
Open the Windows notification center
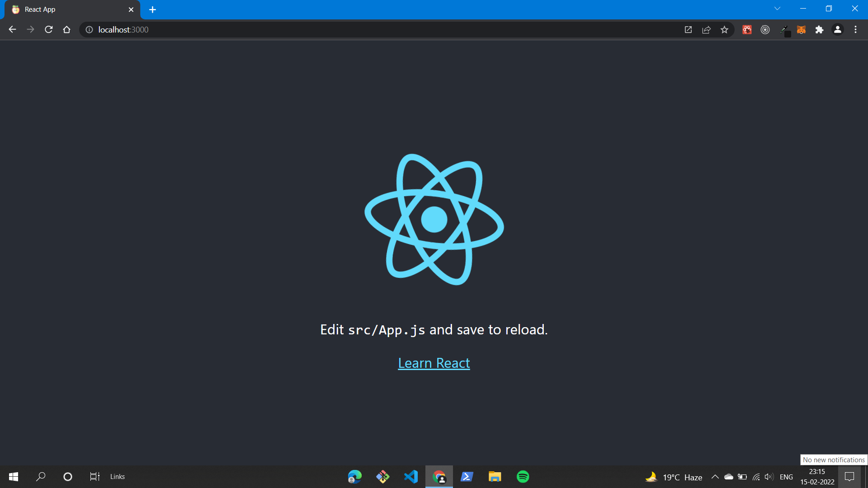tap(849, 477)
